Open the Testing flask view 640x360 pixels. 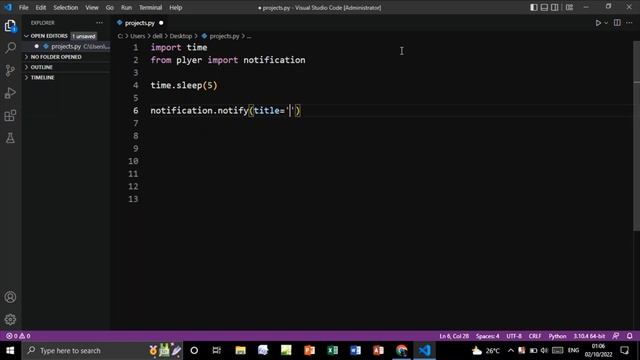[10, 138]
